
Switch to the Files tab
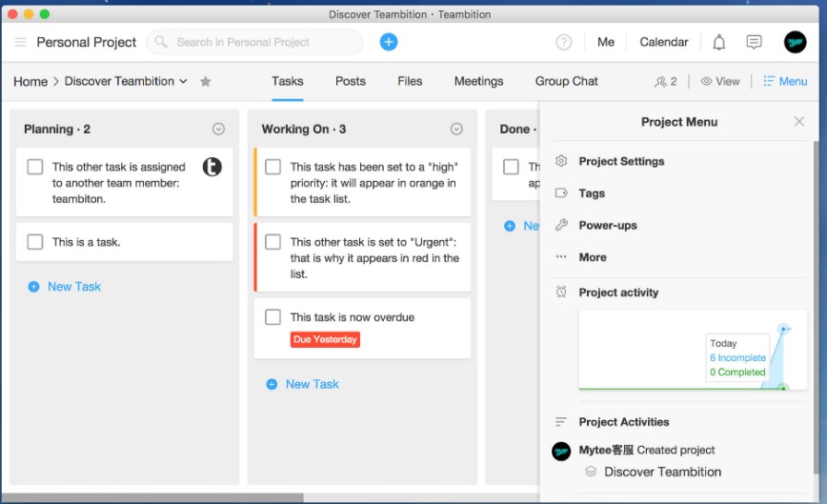pyautogui.click(x=410, y=82)
